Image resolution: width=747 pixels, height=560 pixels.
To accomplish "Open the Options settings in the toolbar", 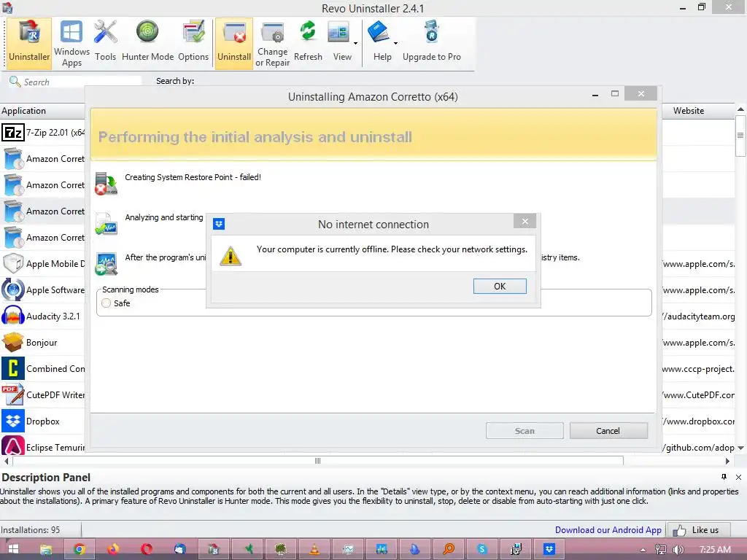I will [x=193, y=43].
